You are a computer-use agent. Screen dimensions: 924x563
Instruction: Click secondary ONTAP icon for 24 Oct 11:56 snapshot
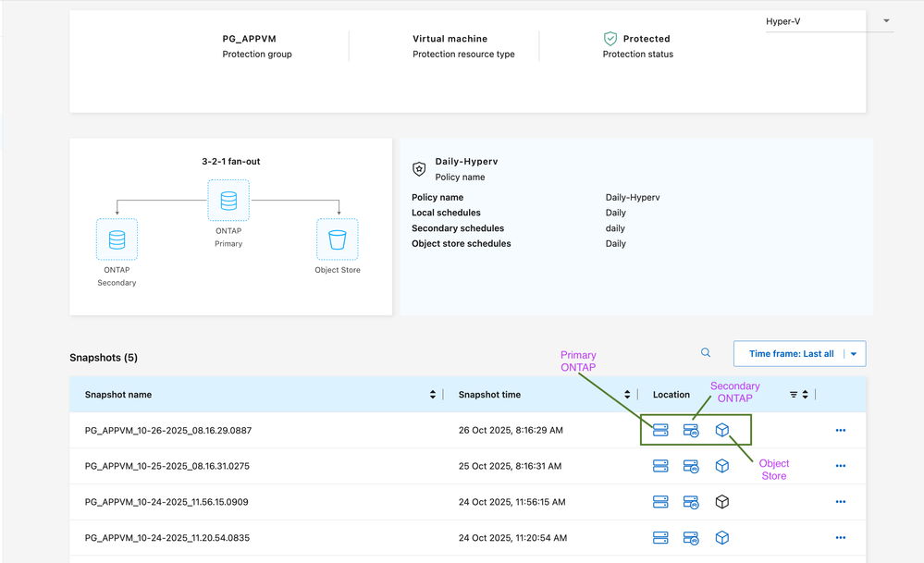point(691,502)
